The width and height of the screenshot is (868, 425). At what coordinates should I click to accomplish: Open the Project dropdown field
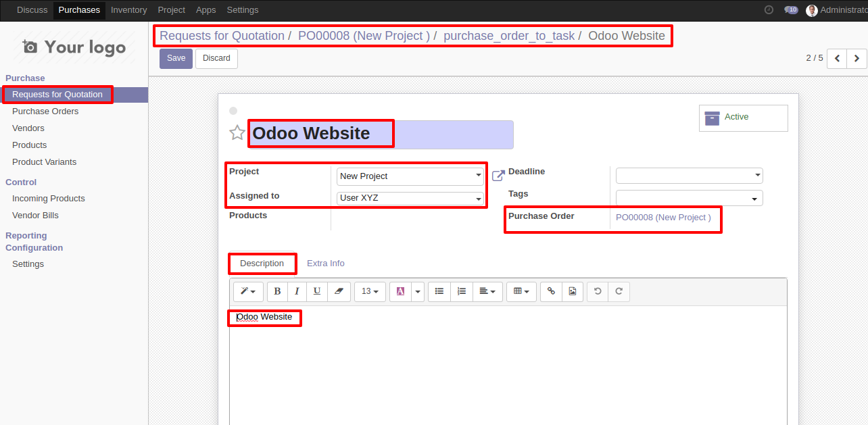410,176
